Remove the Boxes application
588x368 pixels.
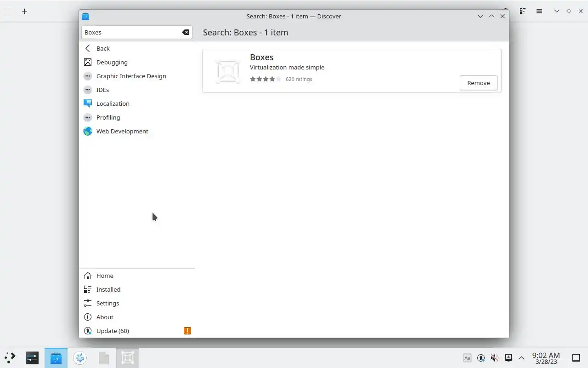tap(478, 83)
